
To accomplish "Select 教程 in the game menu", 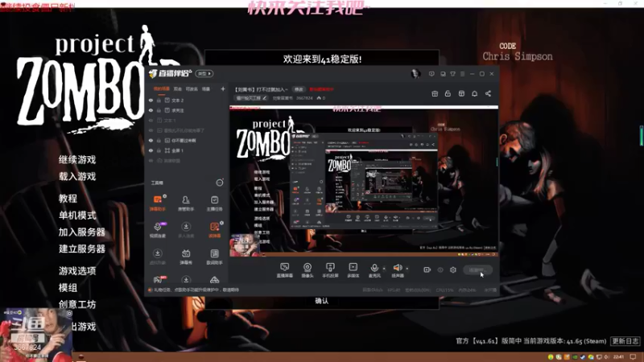I will (x=68, y=199).
